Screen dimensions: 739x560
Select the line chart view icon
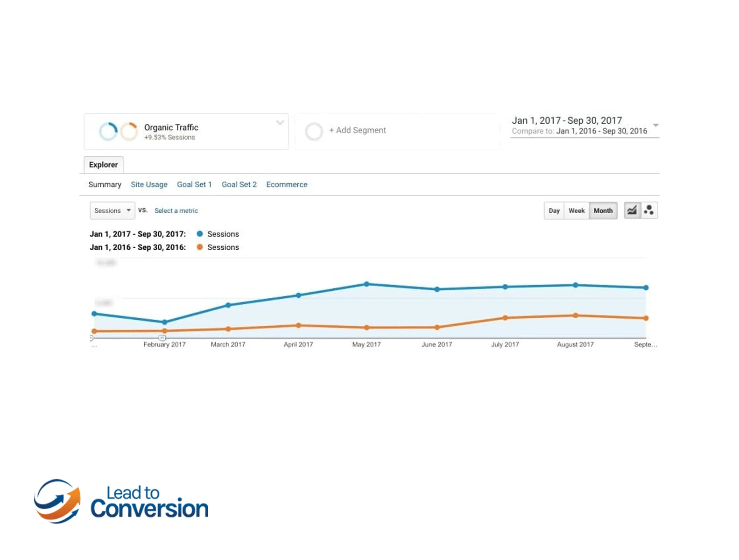(x=632, y=210)
